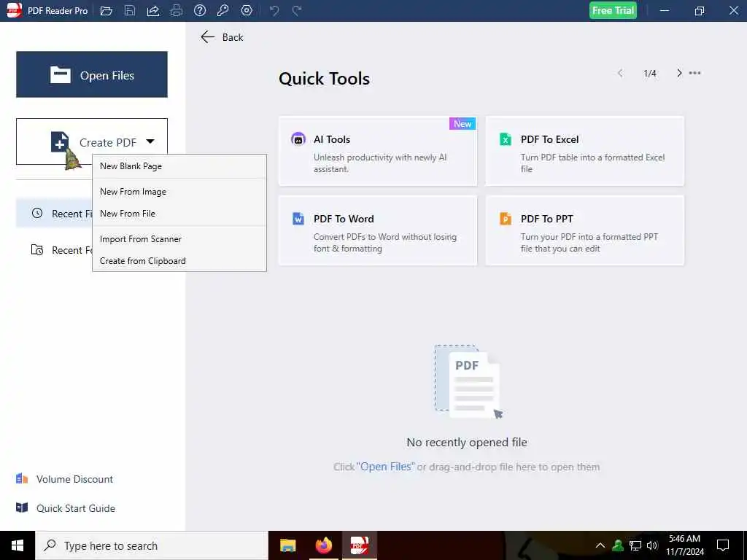Image resolution: width=747 pixels, height=560 pixels.
Task: Click the Redo arrow icon
Action: pos(297,10)
